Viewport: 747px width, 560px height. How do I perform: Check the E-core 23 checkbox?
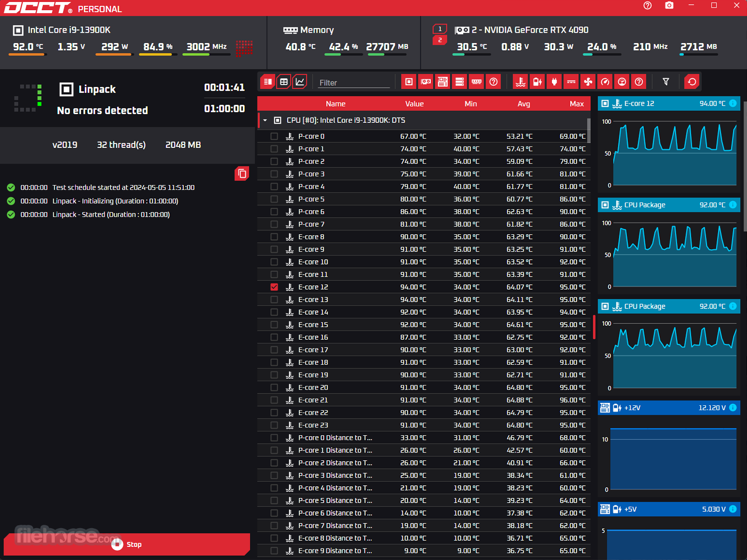274,425
